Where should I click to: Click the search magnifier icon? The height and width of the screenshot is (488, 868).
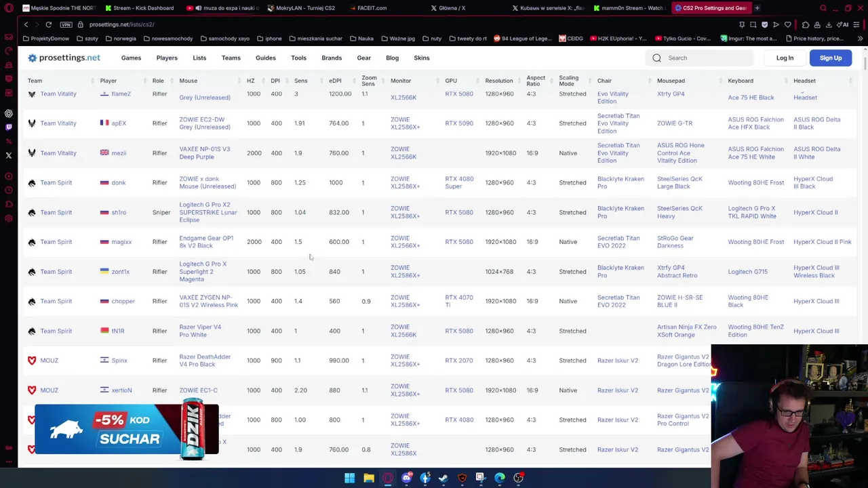tap(656, 58)
